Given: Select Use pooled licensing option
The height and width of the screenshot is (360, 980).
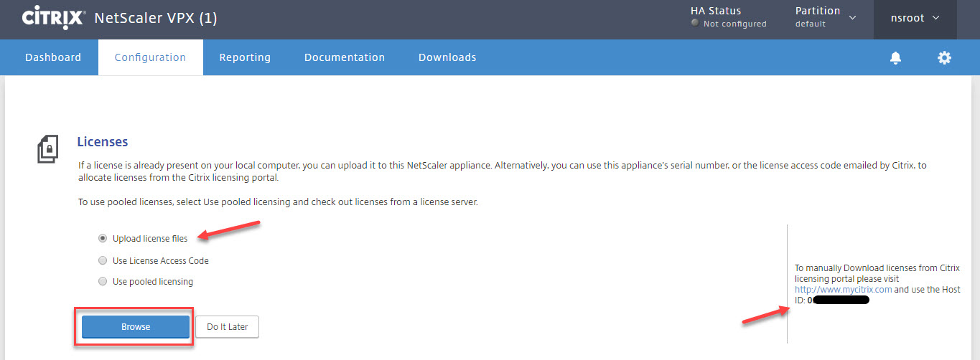Looking at the screenshot, I should click(103, 281).
